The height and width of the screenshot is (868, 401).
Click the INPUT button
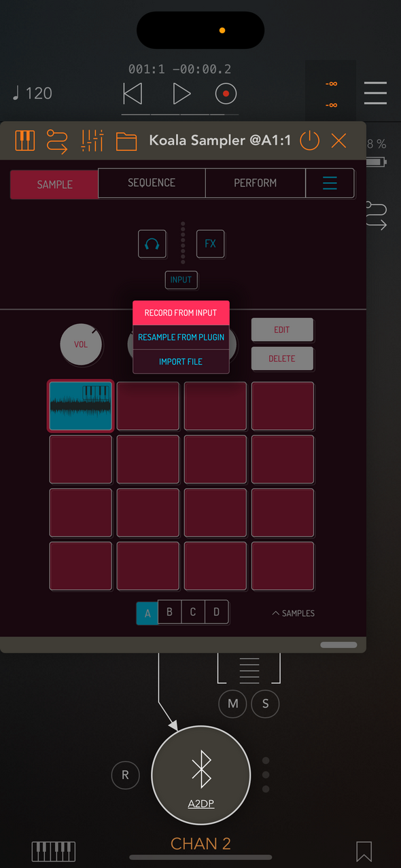[x=181, y=280]
